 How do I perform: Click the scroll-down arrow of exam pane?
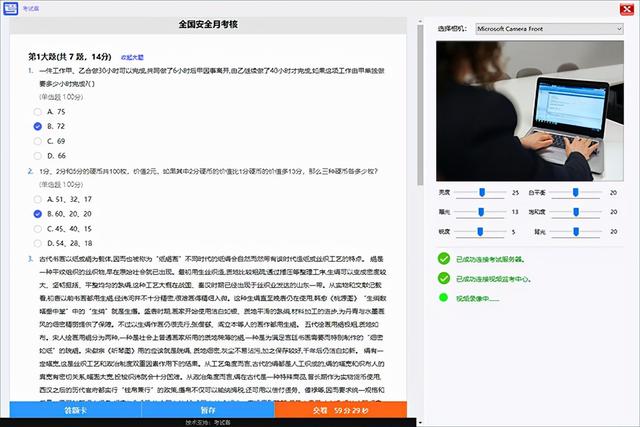[x=420, y=423]
